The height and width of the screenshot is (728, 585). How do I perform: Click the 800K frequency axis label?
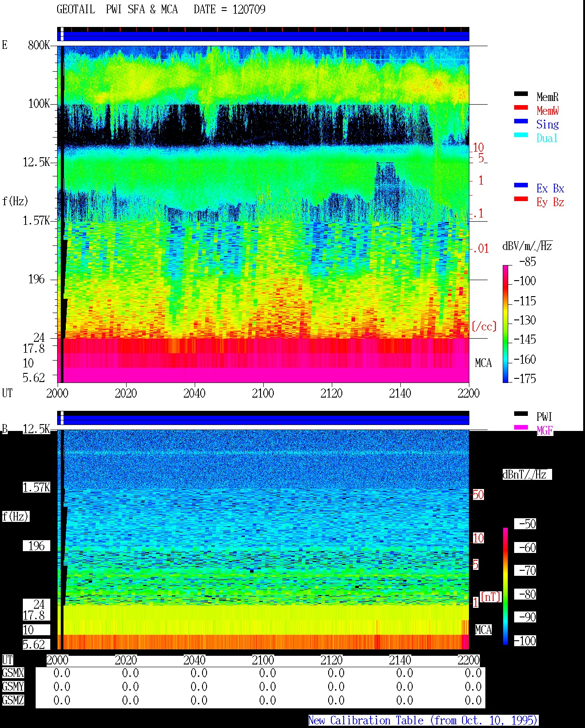click(39, 45)
